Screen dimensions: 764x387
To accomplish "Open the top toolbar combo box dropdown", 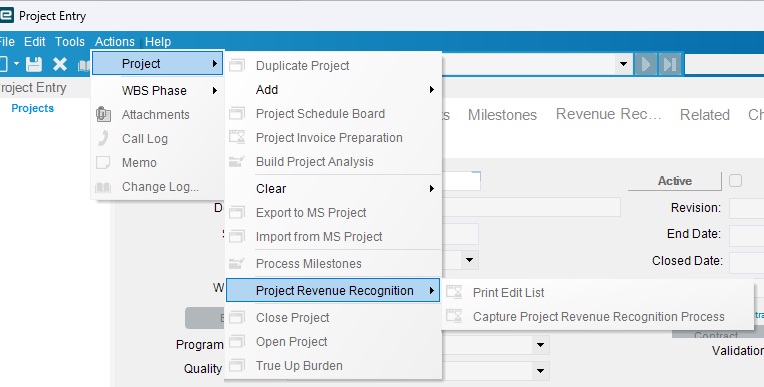I will 623,64.
